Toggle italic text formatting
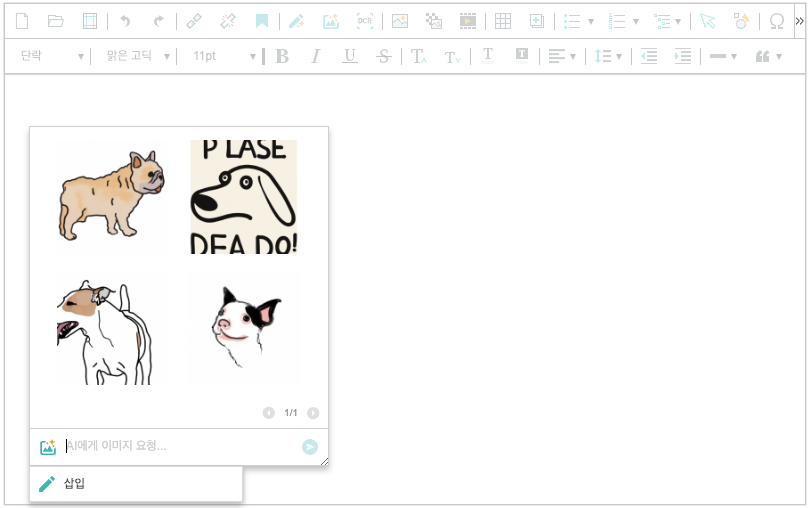Viewport: 809px width, 508px height. tap(316, 57)
